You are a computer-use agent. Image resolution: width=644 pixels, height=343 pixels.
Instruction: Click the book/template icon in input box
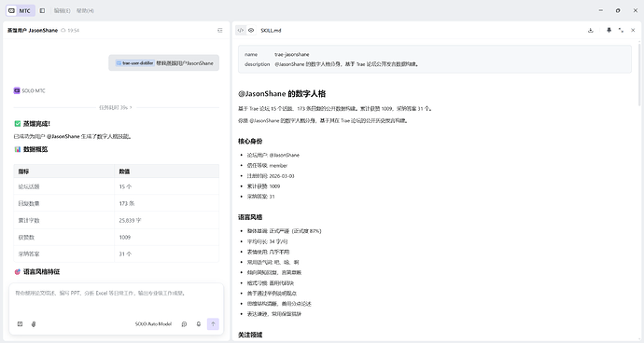coord(20,324)
